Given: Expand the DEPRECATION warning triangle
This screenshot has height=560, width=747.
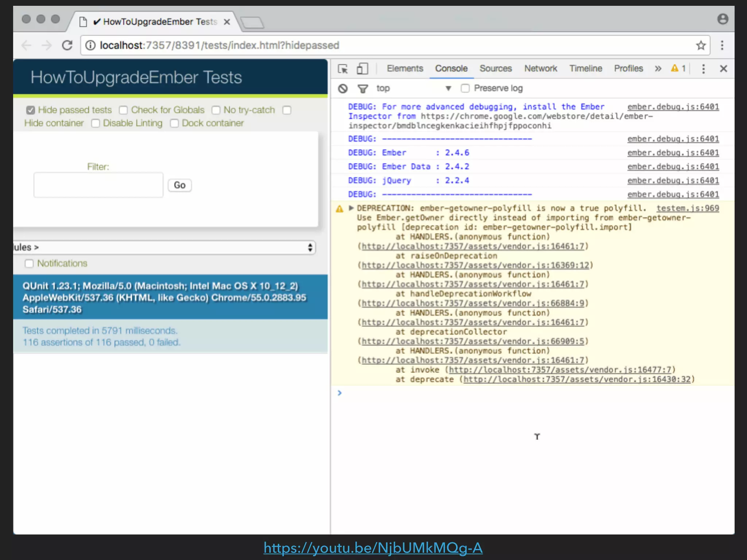Looking at the screenshot, I should [351, 208].
